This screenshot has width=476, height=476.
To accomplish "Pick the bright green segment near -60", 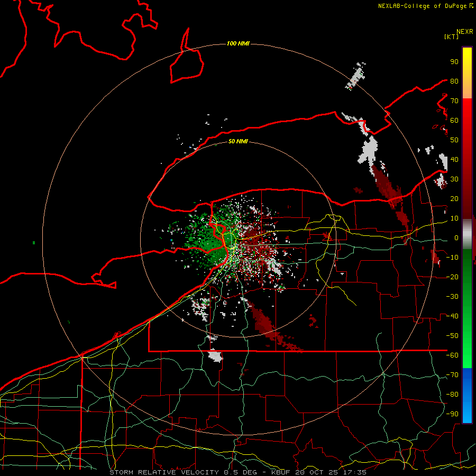I will (467, 358).
